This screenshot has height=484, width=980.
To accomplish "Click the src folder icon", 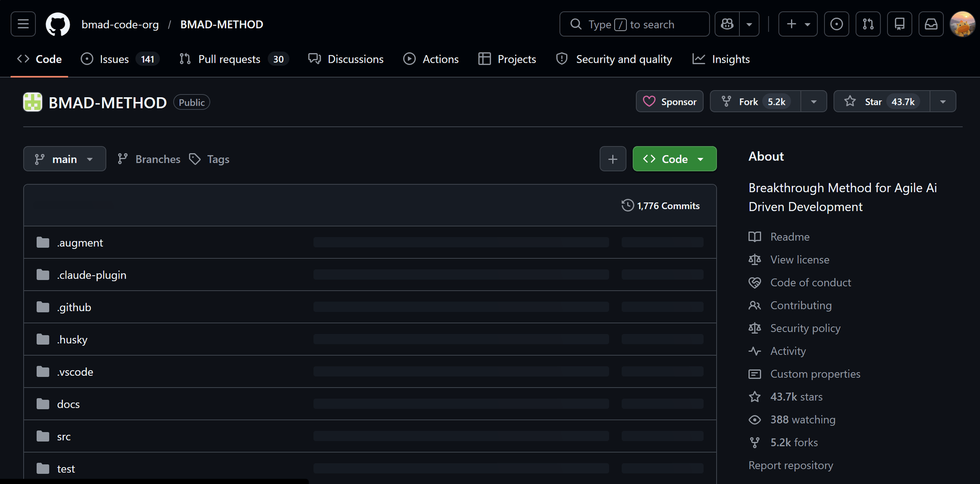I will [x=43, y=436].
